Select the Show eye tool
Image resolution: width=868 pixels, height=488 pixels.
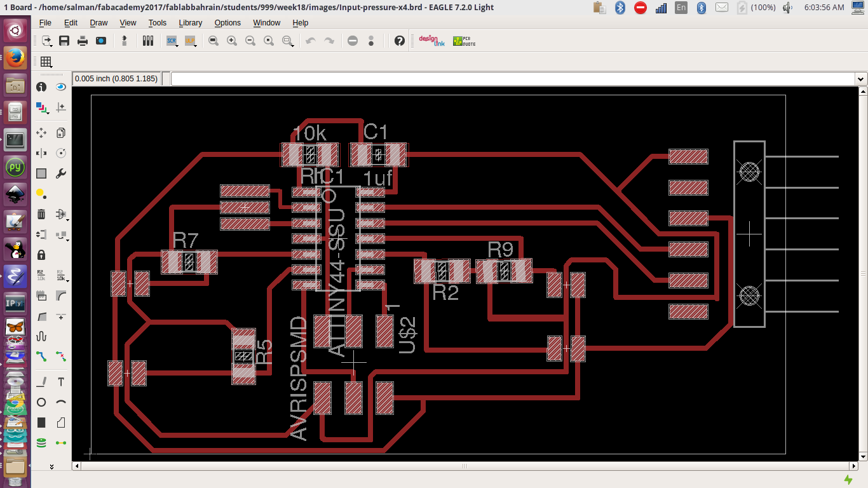click(x=61, y=86)
